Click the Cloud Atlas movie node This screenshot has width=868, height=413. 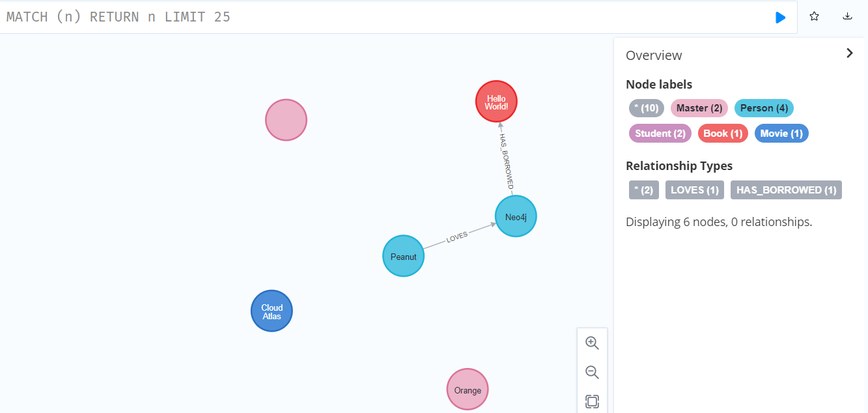tap(272, 311)
